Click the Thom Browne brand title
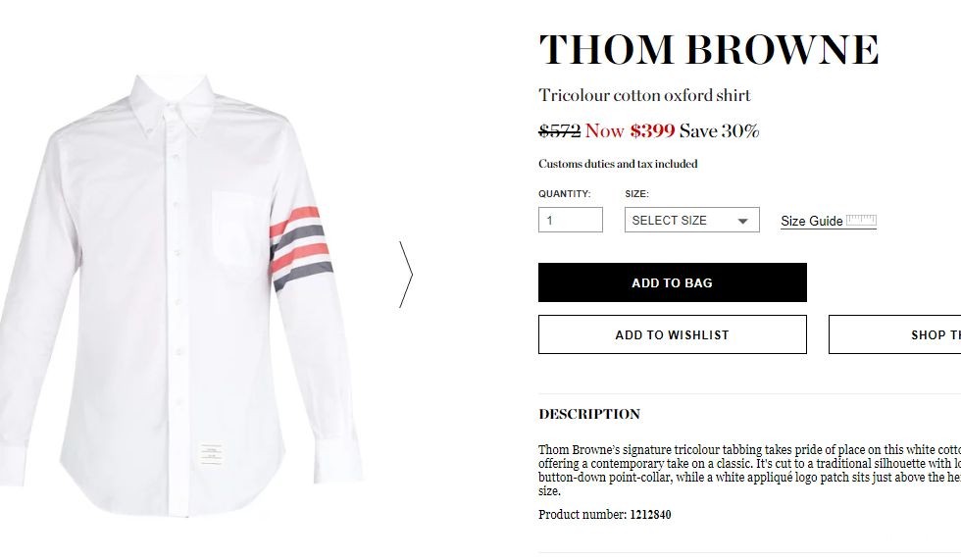The image size is (961, 560). pyautogui.click(x=708, y=50)
